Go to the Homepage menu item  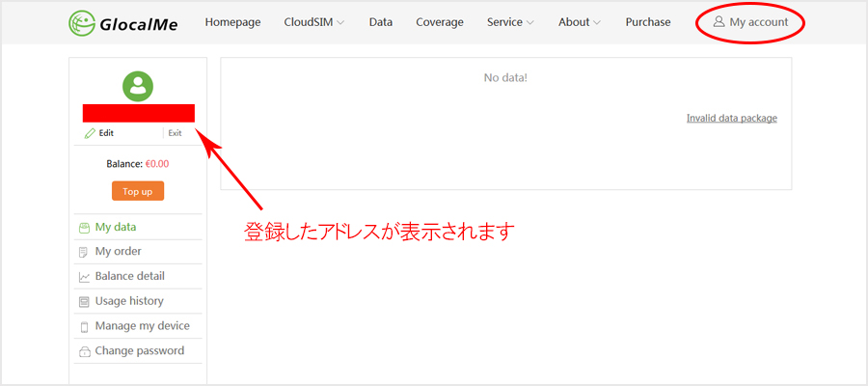232,22
